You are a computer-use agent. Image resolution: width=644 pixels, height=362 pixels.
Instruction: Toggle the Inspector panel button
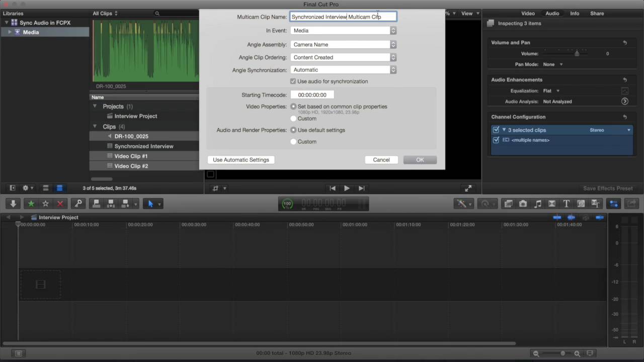click(614, 204)
